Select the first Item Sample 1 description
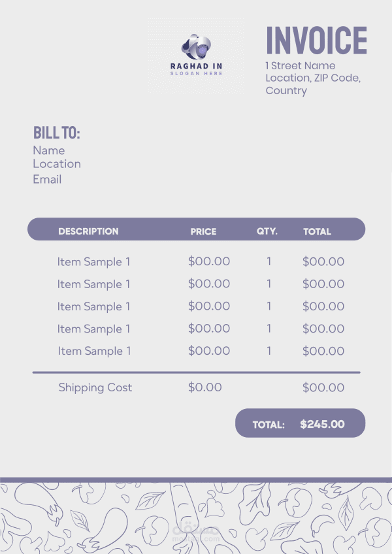This screenshot has width=392, height=554. click(x=93, y=262)
